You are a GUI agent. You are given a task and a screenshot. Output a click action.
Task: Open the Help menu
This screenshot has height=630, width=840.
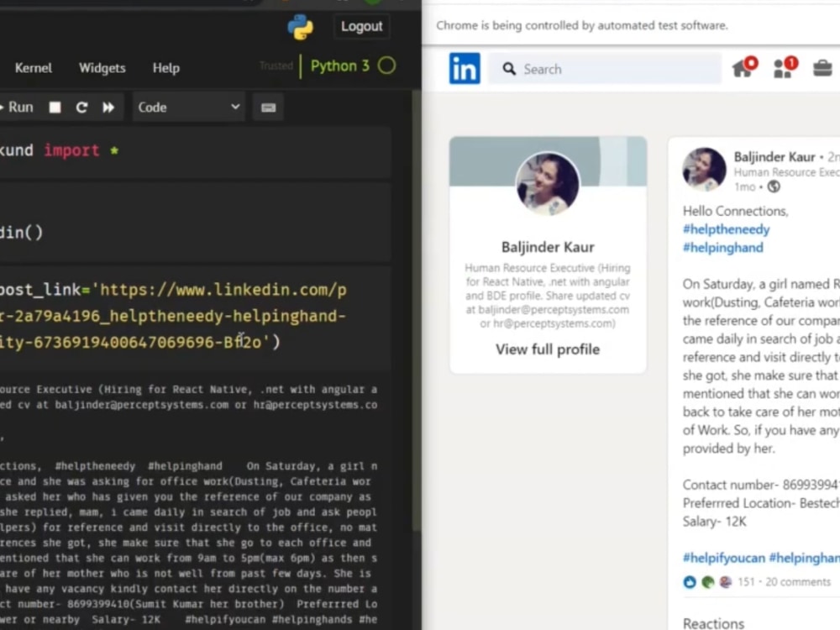pyautogui.click(x=165, y=67)
